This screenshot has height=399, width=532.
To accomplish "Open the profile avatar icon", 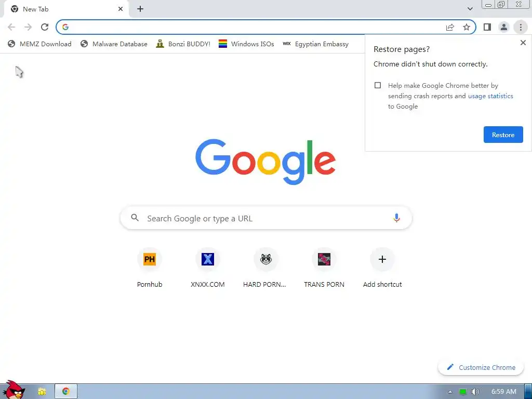I will coord(504,27).
